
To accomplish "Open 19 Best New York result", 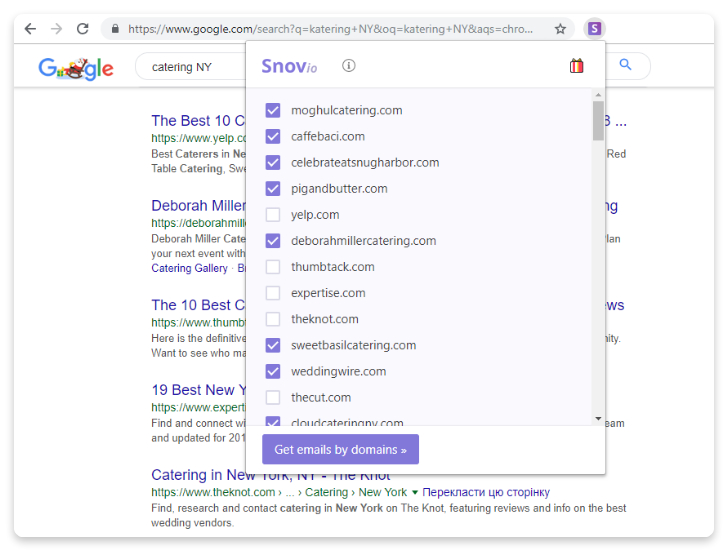I will 199,390.
